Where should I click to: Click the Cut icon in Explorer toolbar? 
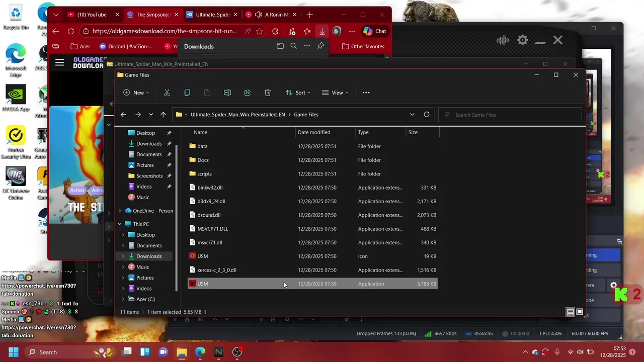[x=167, y=93]
